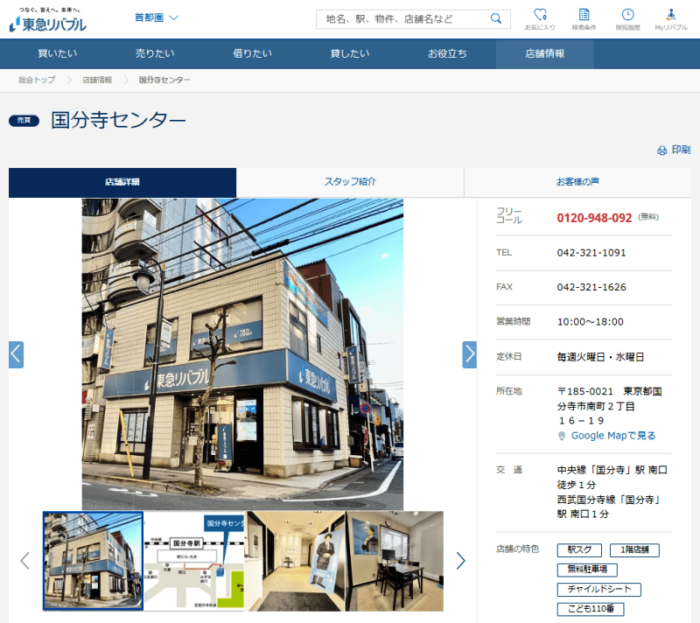Click the 東急リバブル logo

click(48, 21)
